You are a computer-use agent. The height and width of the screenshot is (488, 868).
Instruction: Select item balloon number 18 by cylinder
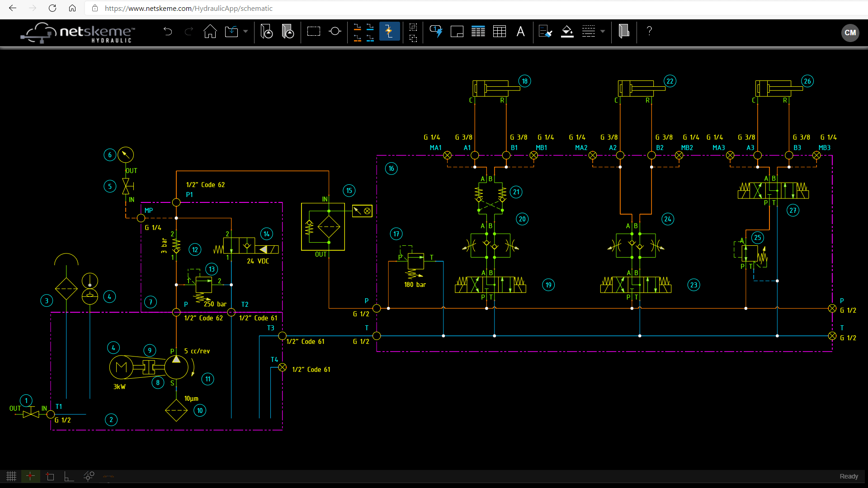(524, 81)
